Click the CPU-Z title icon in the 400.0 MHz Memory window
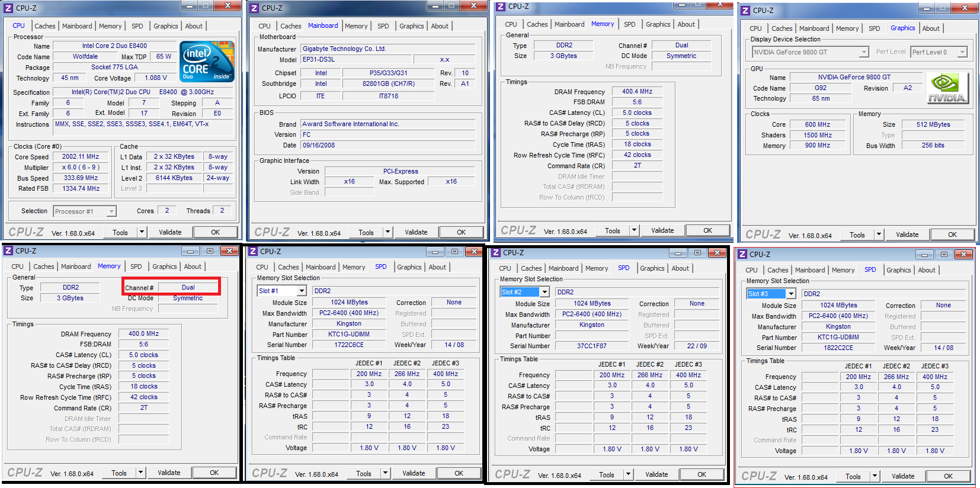The image size is (980, 488). (x=8, y=251)
